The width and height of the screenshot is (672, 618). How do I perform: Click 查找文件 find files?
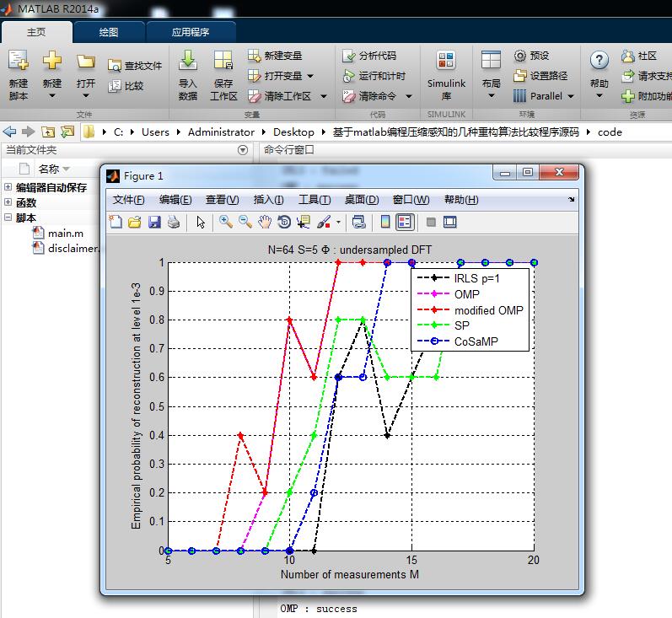coord(135,66)
